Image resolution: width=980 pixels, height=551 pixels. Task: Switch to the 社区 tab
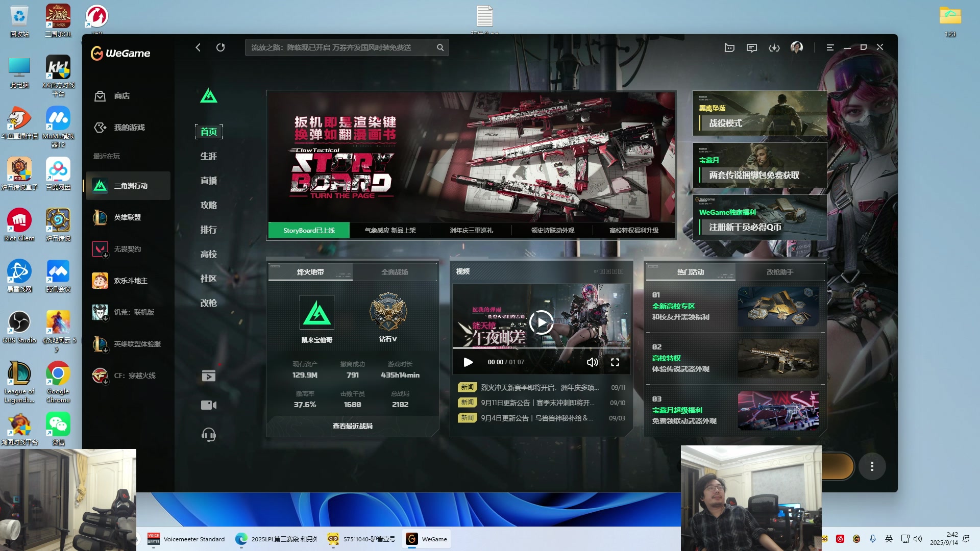209,279
